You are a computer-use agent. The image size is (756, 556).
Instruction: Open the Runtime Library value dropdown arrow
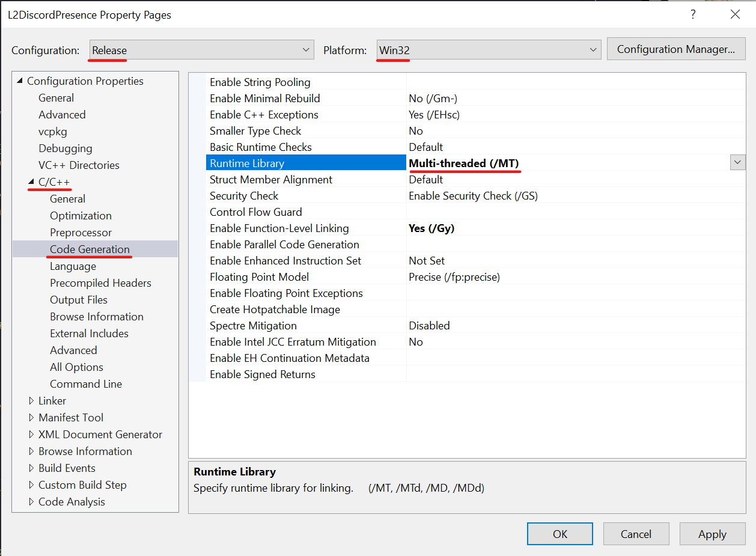737,162
